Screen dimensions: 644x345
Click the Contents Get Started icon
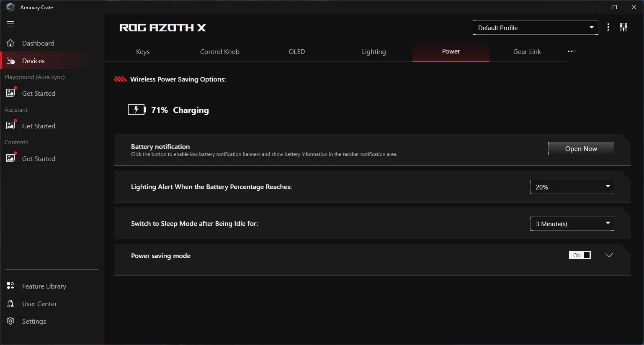coord(11,158)
